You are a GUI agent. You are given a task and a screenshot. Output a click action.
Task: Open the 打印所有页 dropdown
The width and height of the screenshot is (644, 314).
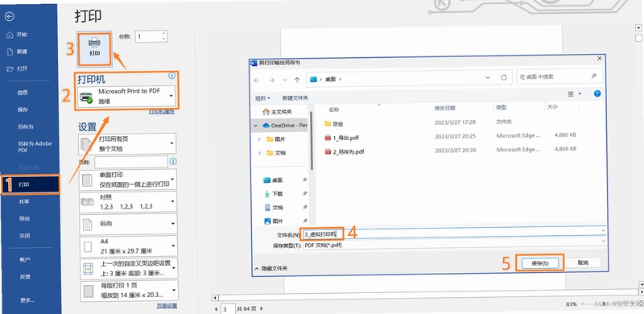[127, 144]
